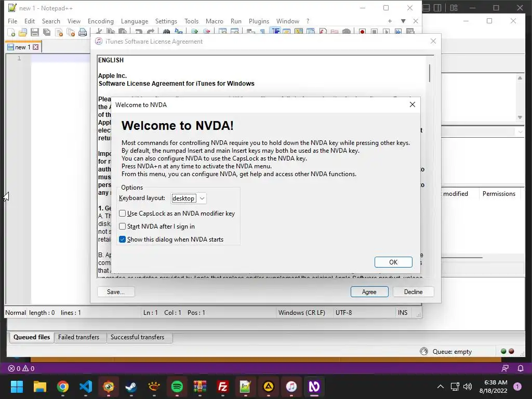This screenshot has height=399, width=532.
Task: Expand the FileZilla path dropdown behind dialog
Action: tap(520, 131)
